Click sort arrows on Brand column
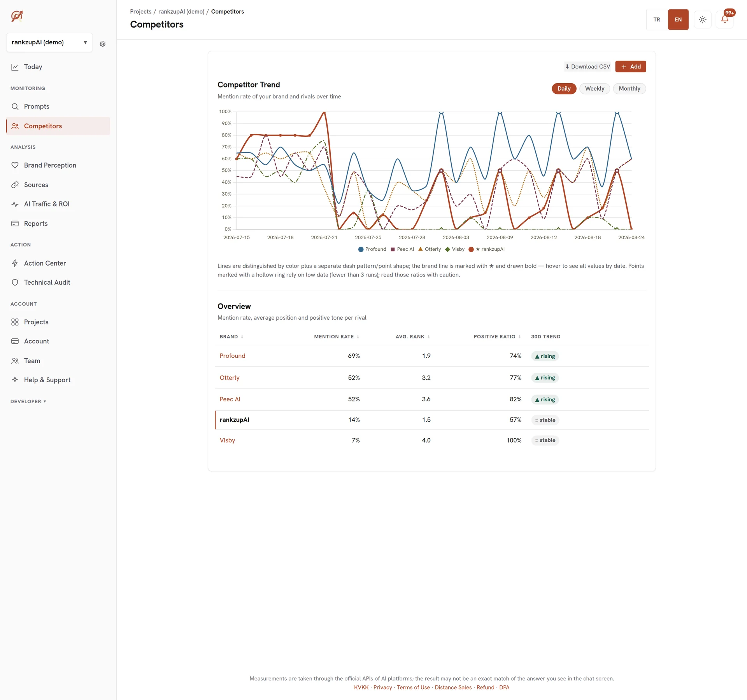Viewport: 747px width, 700px height. (x=242, y=337)
